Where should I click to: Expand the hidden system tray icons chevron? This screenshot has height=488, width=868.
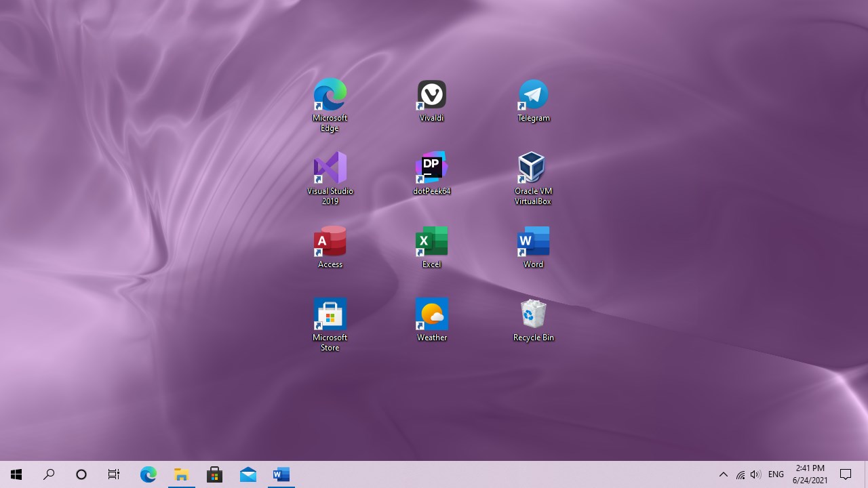point(723,474)
